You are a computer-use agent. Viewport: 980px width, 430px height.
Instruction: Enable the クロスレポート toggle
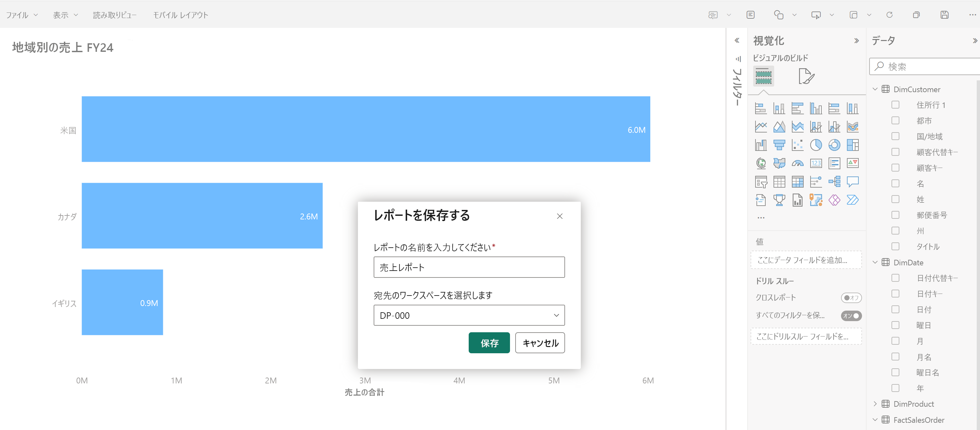(851, 297)
